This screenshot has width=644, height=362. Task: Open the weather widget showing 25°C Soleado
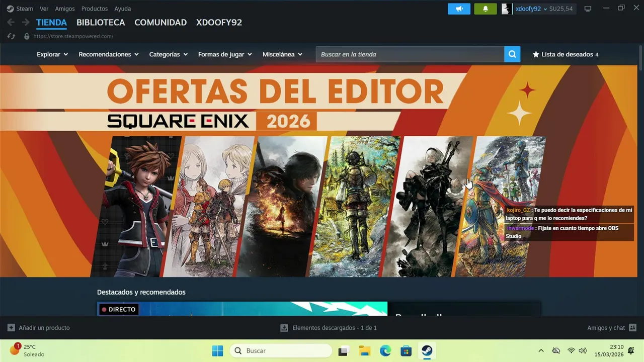pos(28,350)
